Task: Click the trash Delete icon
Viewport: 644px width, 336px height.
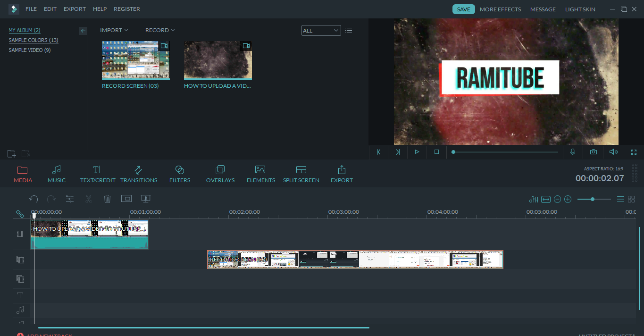Action: point(107,199)
